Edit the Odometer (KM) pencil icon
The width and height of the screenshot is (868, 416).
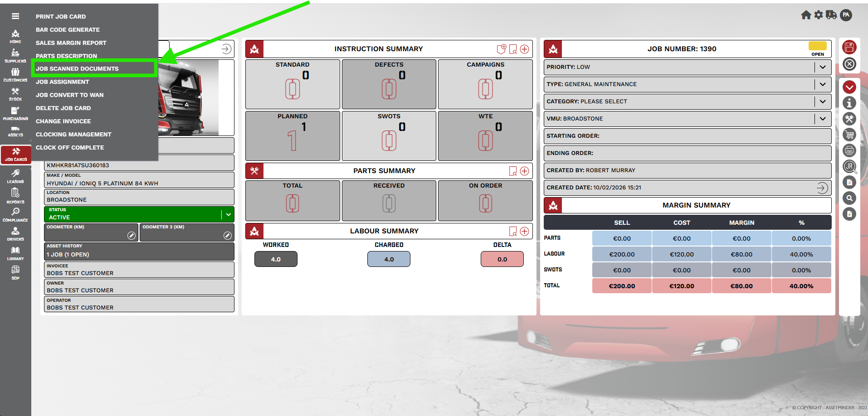131,235
